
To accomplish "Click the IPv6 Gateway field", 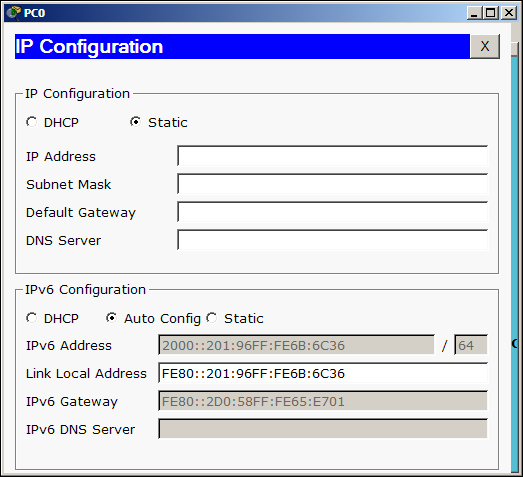I will [x=323, y=401].
